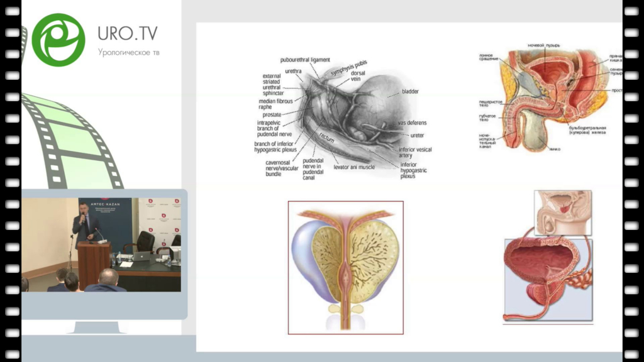Image resolution: width=644 pixels, height=362 pixels.
Task: Click the 'pubourethral ligament' label
Action: click(x=305, y=60)
